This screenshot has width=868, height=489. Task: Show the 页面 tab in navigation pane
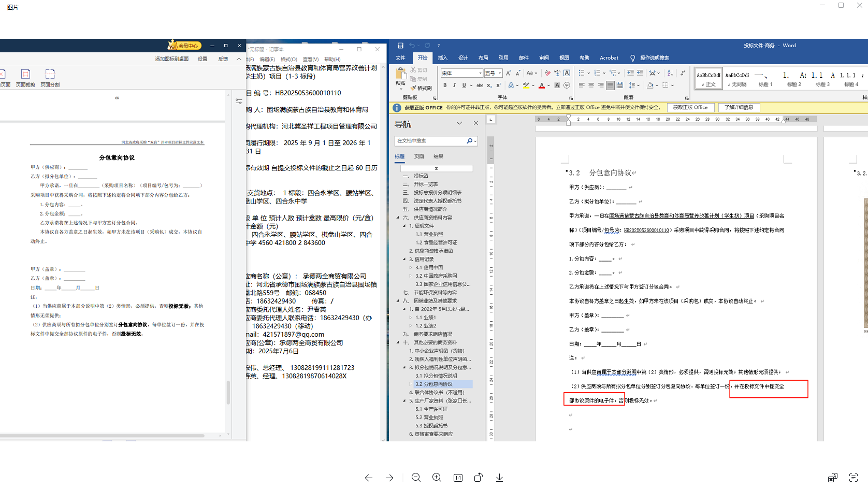click(x=419, y=156)
